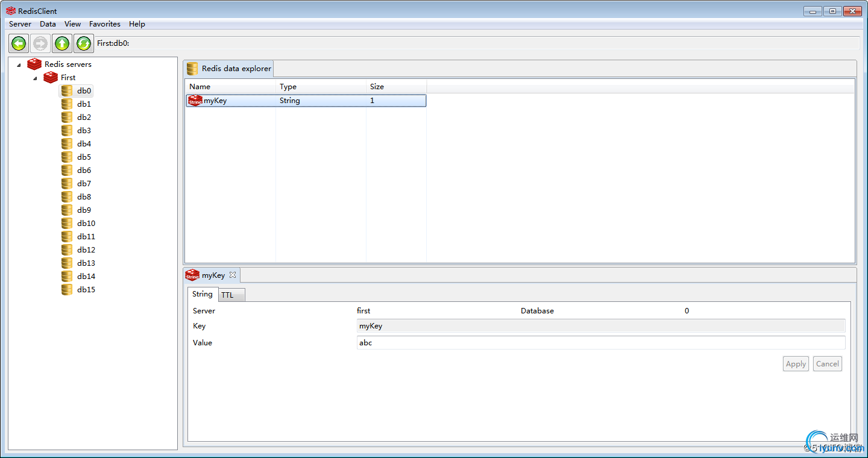Image resolution: width=868 pixels, height=458 pixels.
Task: Click the Database label in String tab
Action: (x=537, y=311)
